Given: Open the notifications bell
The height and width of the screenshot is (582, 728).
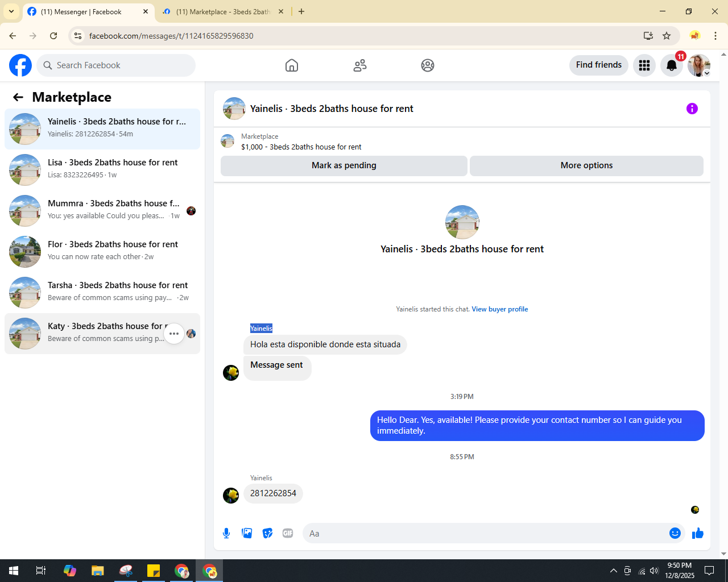Looking at the screenshot, I should coord(672,65).
